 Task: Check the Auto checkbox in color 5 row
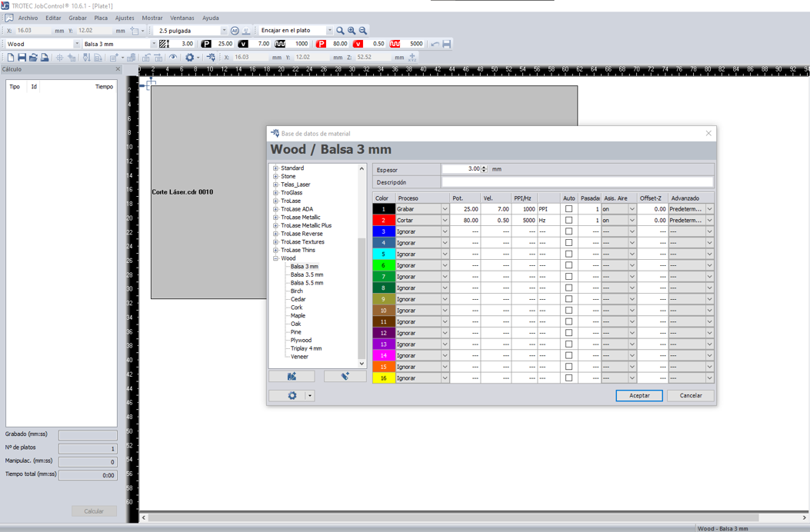(x=568, y=254)
